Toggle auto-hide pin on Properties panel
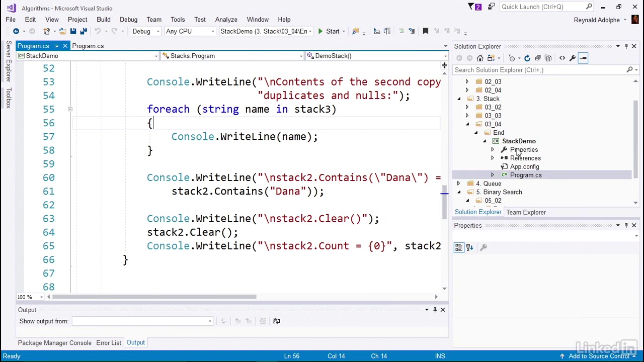This screenshot has width=644, height=362. pyautogui.click(x=626, y=225)
